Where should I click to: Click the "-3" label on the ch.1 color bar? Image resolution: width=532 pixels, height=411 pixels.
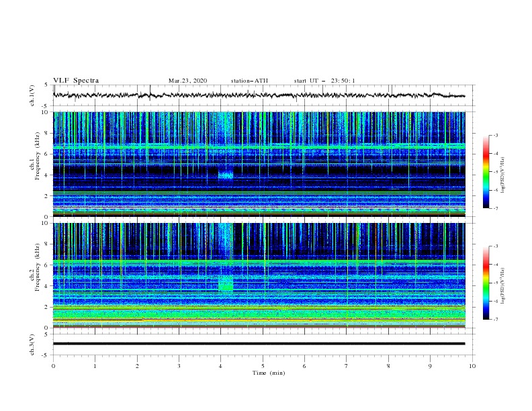(x=495, y=135)
